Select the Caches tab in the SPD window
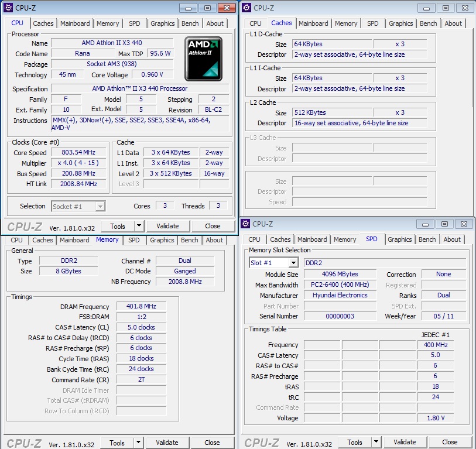 280,239
